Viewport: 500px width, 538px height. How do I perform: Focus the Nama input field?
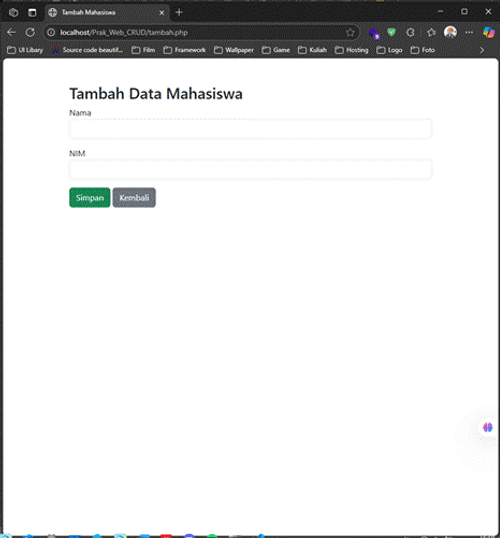250,129
